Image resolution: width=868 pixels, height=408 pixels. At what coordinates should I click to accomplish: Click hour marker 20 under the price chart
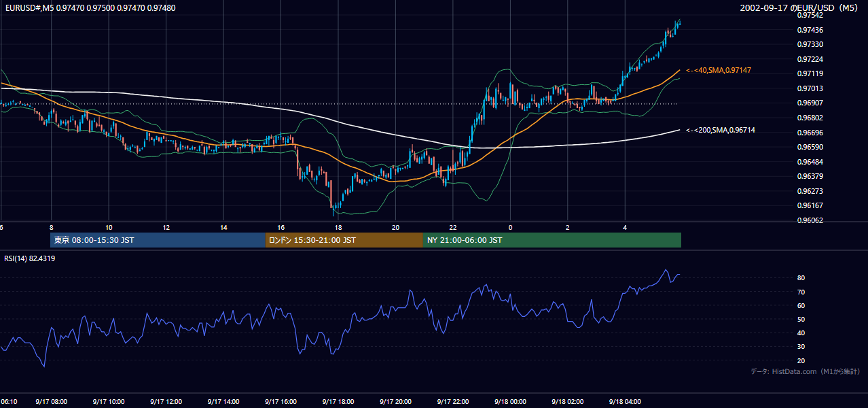[x=395, y=227]
